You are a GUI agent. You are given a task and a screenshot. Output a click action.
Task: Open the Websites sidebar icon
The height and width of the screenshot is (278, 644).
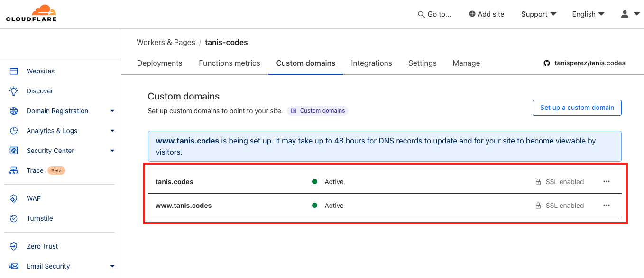(14, 71)
